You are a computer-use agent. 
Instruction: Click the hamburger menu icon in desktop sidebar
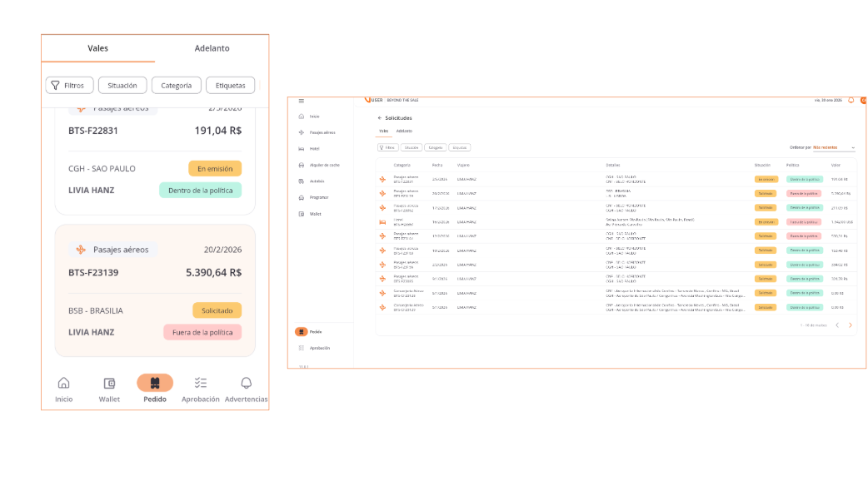click(302, 101)
